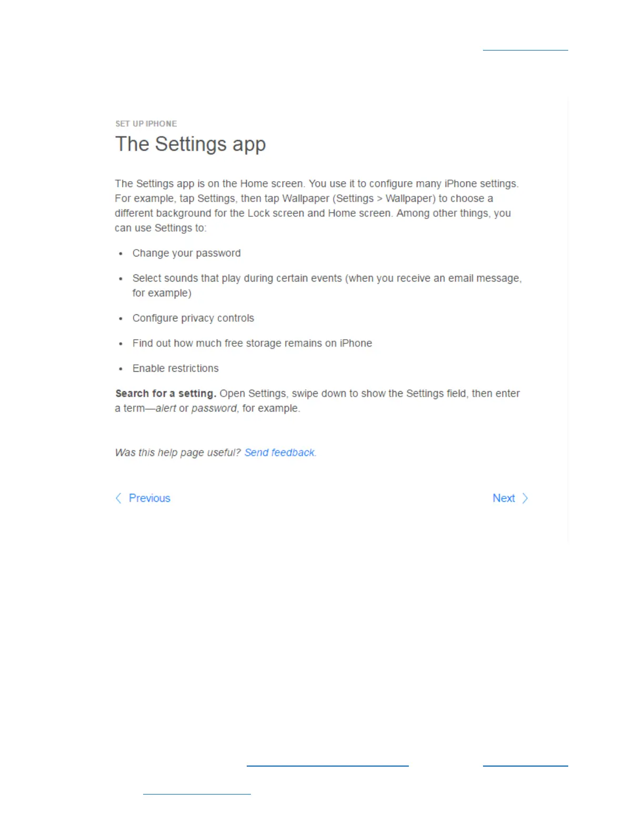Screen dimensions: 644x834
Task: Click the italic word alert
Action: coord(166,409)
